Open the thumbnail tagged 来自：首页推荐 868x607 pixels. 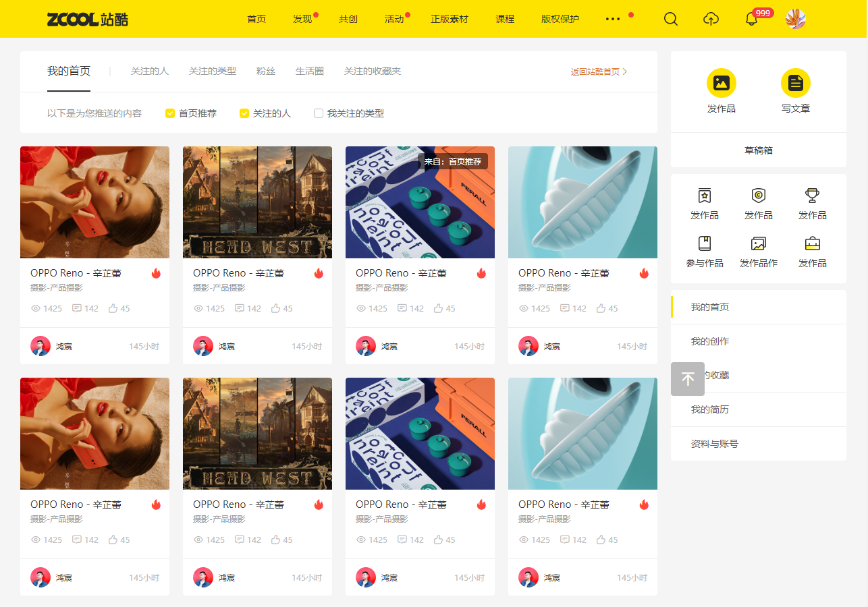click(x=420, y=202)
